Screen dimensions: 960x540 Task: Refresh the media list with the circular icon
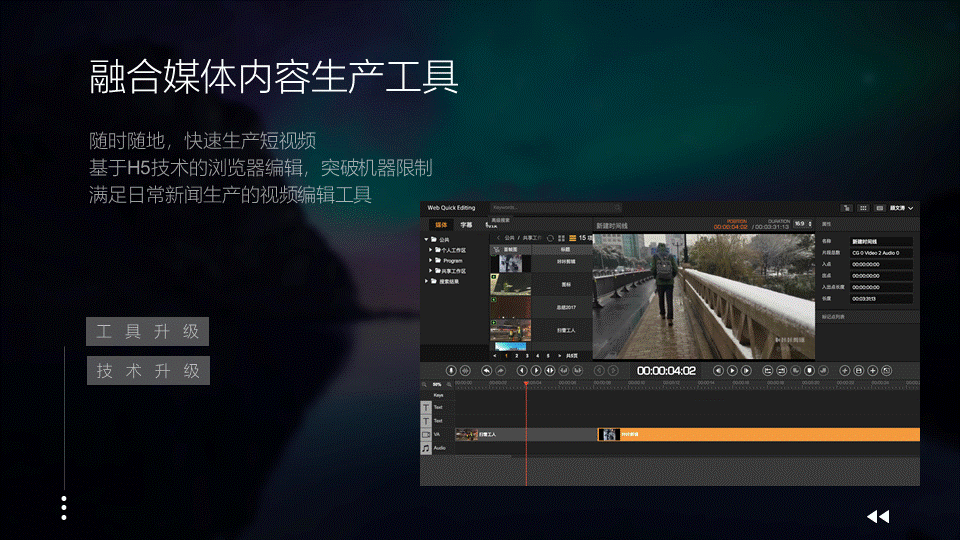[550, 238]
